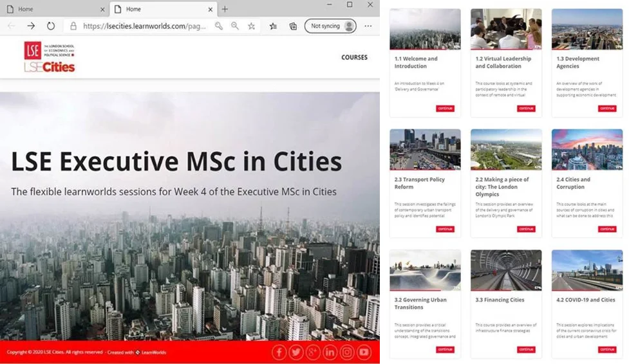
Task: Click LSE Executive MSc in Cities heading
Action: tap(176, 161)
